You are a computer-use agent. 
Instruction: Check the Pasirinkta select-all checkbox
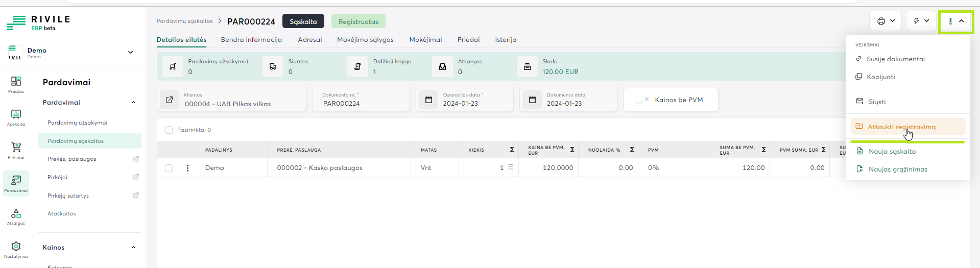(169, 130)
